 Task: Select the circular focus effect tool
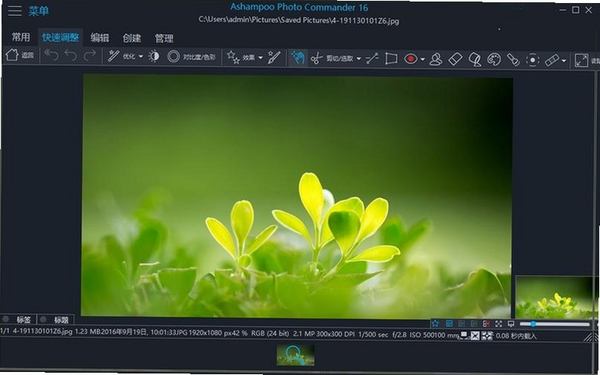coord(532,60)
